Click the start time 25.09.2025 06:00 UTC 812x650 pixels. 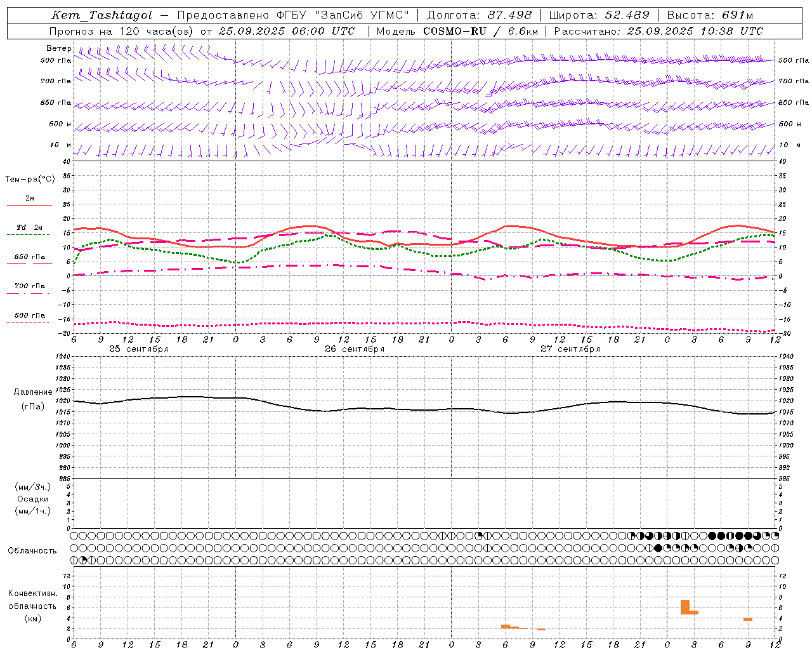[287, 31]
